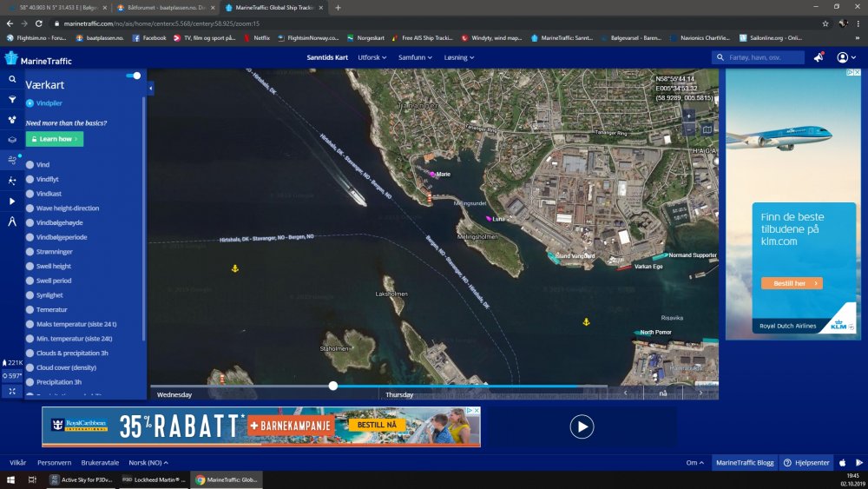Toggle the Værkart weather map switch

click(134, 76)
